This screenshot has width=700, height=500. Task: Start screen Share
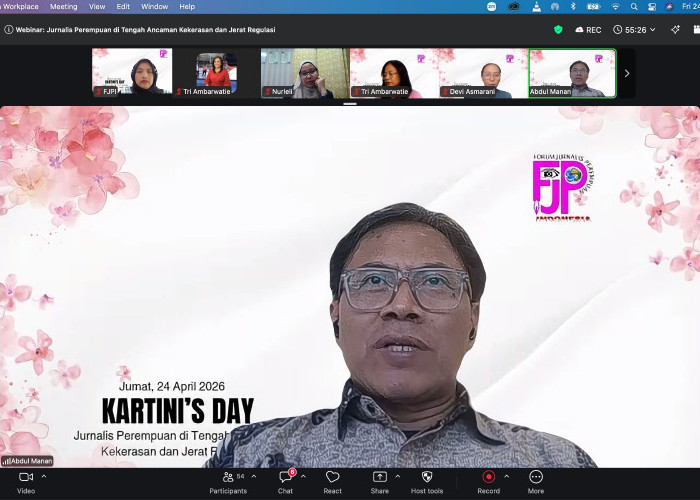379,482
